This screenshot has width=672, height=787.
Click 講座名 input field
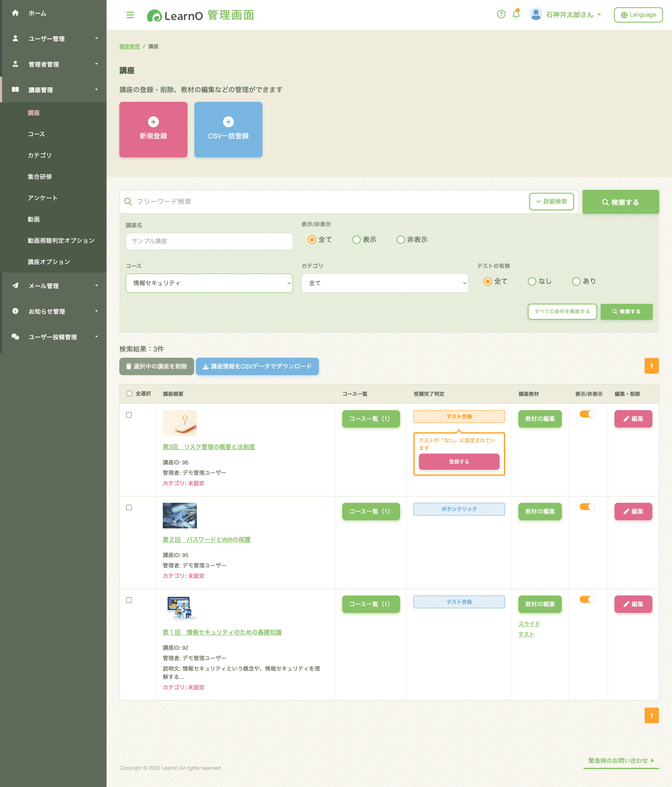click(209, 241)
